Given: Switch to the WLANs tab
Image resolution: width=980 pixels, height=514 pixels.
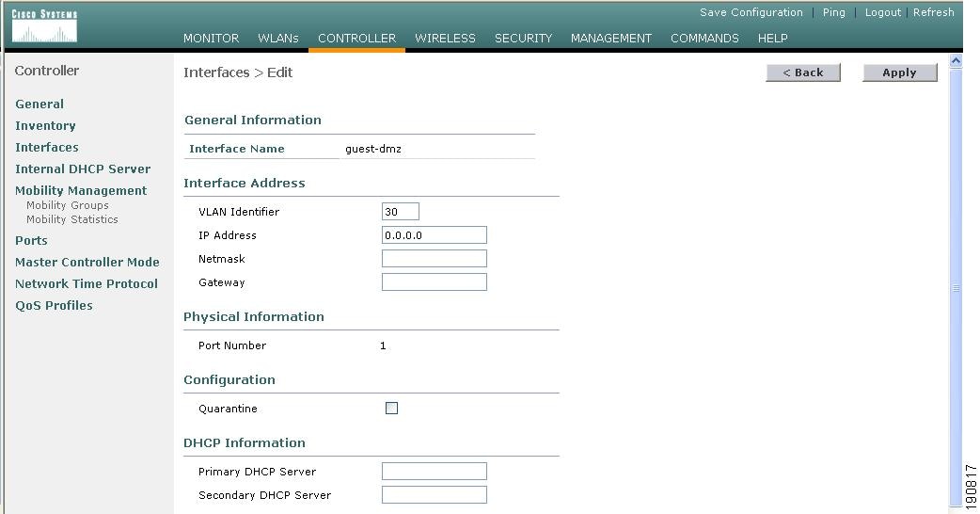Looking at the screenshot, I should point(278,39).
